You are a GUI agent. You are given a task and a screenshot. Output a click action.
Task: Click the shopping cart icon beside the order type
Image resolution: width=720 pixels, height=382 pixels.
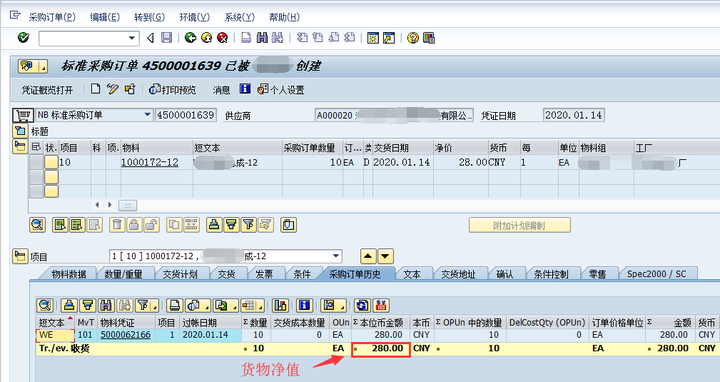click(22, 115)
